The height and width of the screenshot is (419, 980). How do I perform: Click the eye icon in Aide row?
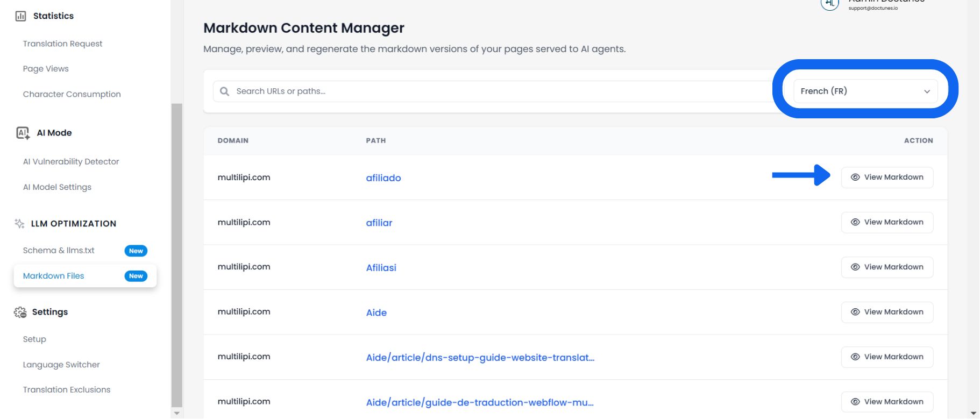click(x=855, y=312)
